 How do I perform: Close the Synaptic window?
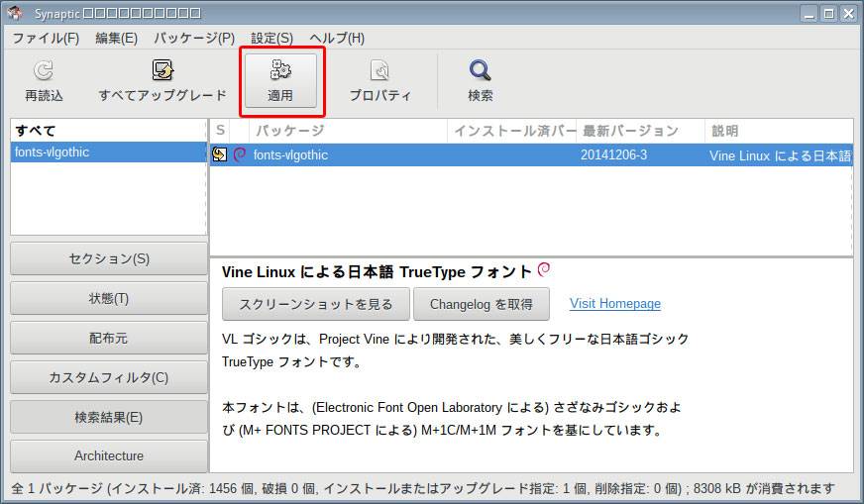848,14
